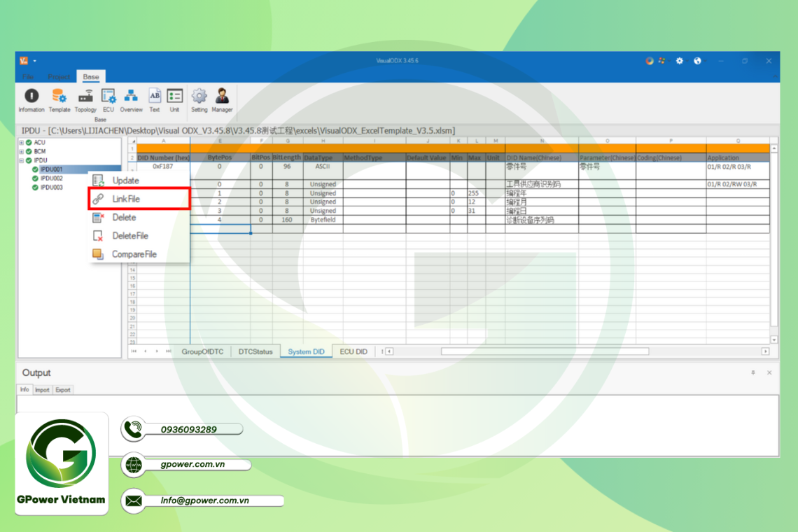Collapse the ribbon with the arrow
The height and width of the screenshot is (532, 798).
coord(775,76)
